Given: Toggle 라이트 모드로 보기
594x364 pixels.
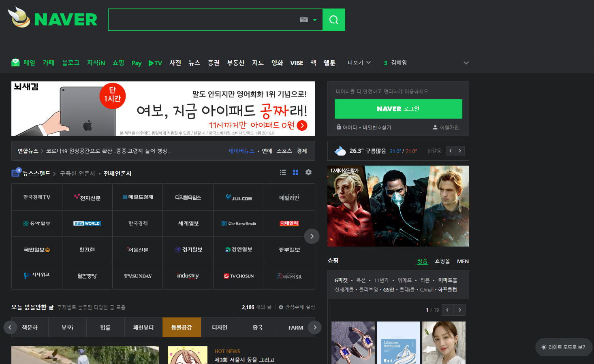Looking at the screenshot, I should click(x=564, y=347).
